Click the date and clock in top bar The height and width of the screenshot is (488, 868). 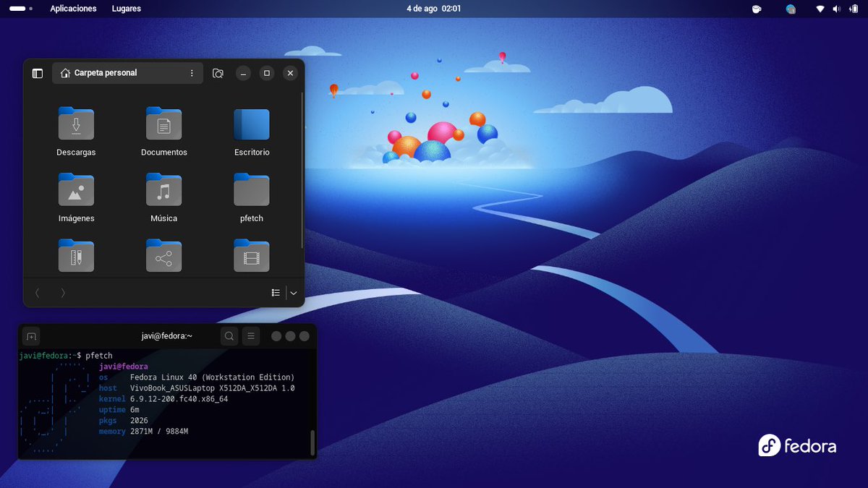[433, 9]
